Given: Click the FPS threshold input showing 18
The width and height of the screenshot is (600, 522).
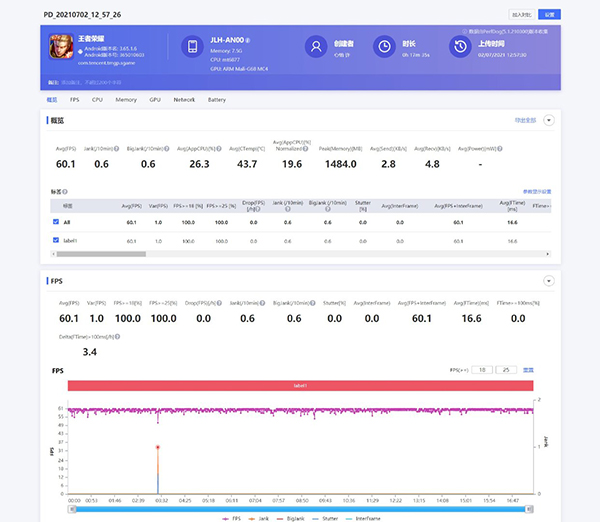Looking at the screenshot, I should point(482,370).
